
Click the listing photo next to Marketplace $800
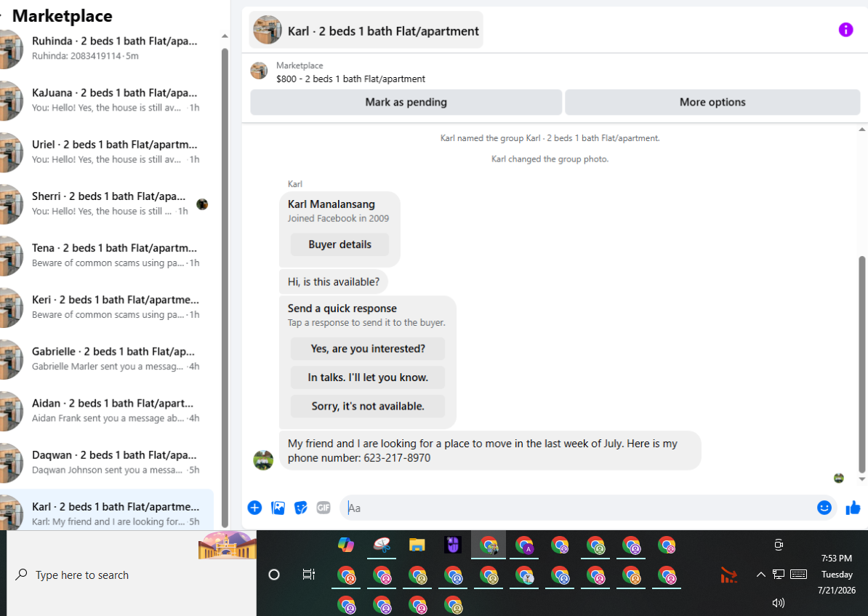(x=259, y=71)
